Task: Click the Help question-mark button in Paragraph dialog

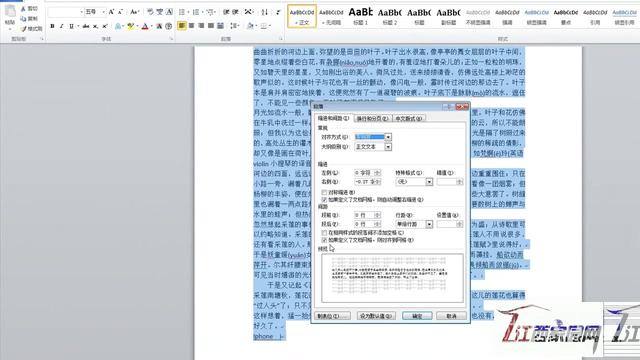Action: point(449,107)
